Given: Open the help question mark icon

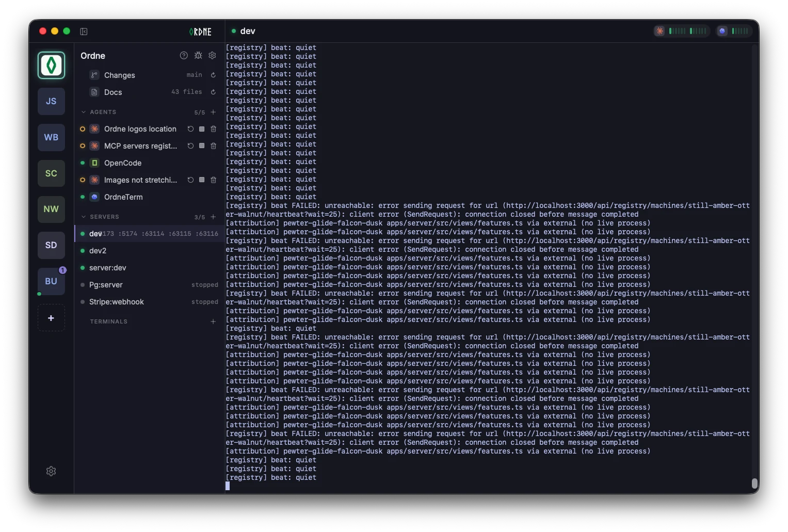Looking at the screenshot, I should (184, 55).
